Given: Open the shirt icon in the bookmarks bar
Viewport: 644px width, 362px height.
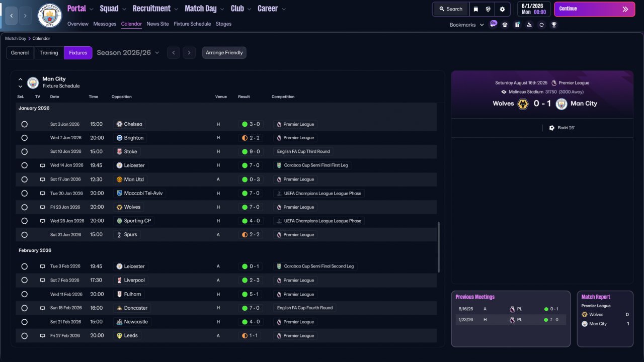Looking at the screenshot, I should (505, 25).
